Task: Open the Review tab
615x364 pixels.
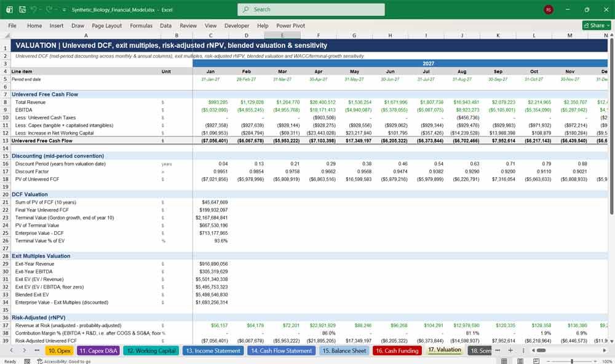Action: tap(188, 25)
